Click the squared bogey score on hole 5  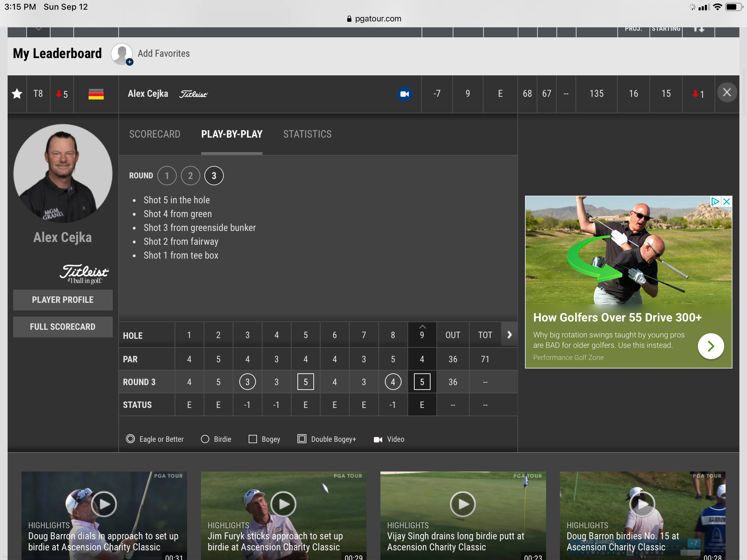(x=306, y=382)
